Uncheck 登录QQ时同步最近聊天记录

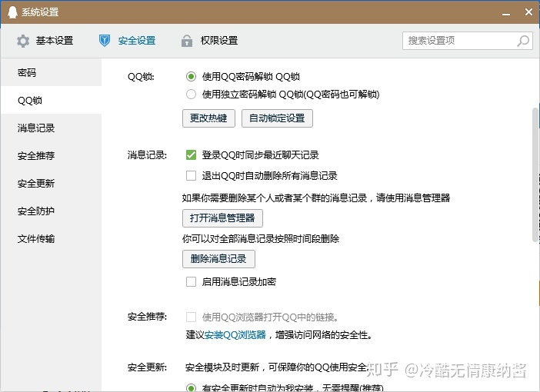(191, 154)
